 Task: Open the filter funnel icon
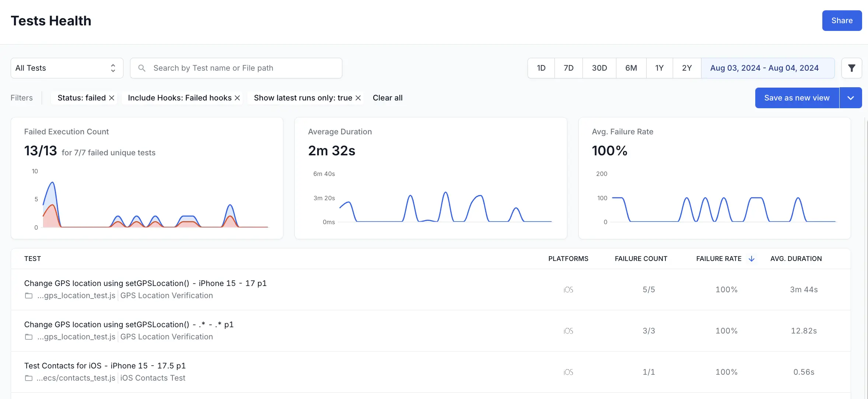pyautogui.click(x=851, y=68)
